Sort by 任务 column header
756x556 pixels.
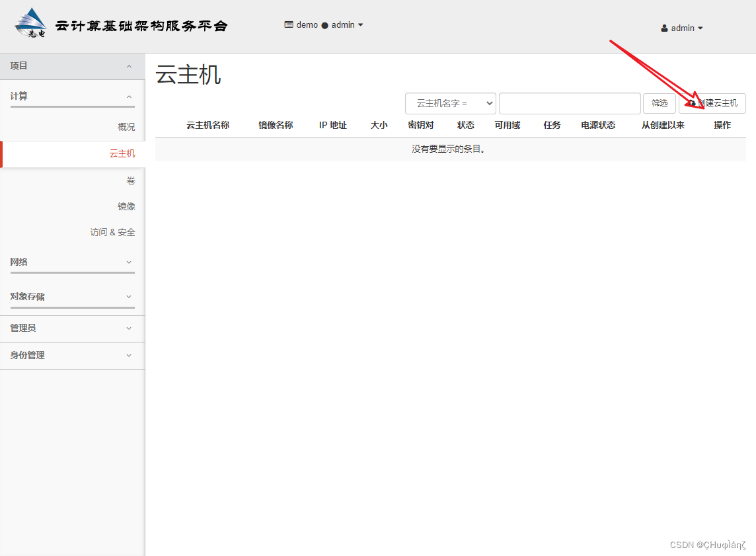(x=552, y=126)
